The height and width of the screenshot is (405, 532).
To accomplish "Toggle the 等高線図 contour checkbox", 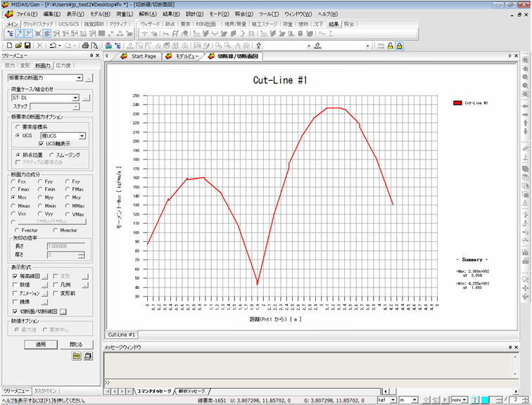I will tap(15, 276).
